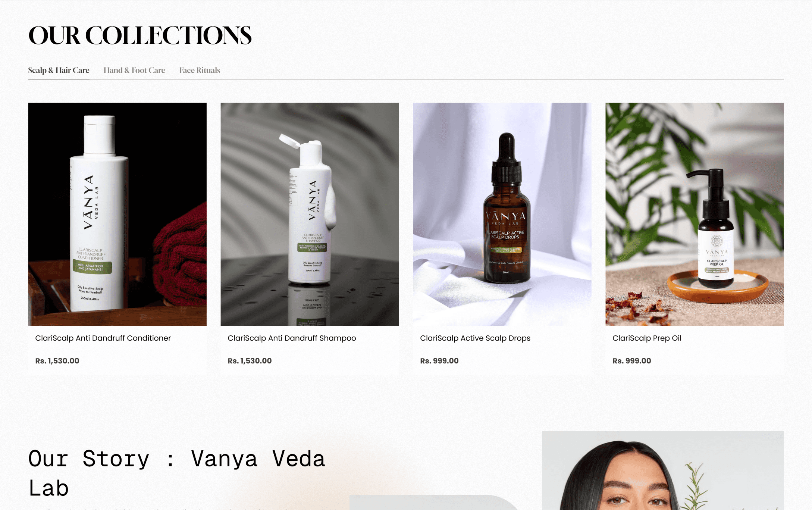The width and height of the screenshot is (812, 510).
Task: Open the ClariScalp Anti Dandruff Conditioner image
Action: 117,214
